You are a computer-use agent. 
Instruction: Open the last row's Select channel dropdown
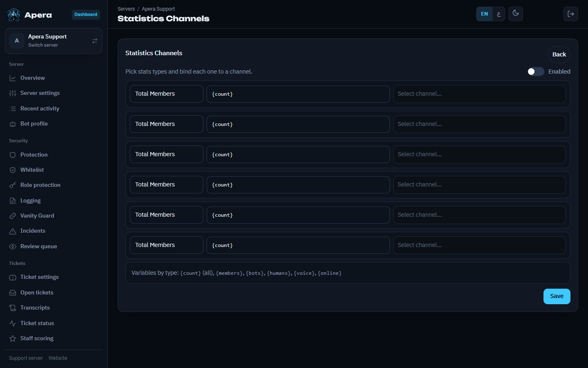click(479, 245)
